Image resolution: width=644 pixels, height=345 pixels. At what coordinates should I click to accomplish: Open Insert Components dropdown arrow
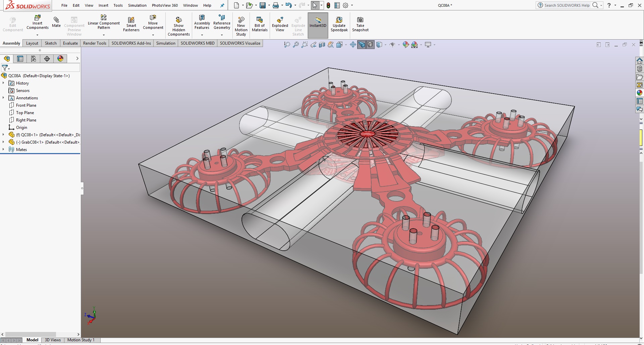[37, 35]
